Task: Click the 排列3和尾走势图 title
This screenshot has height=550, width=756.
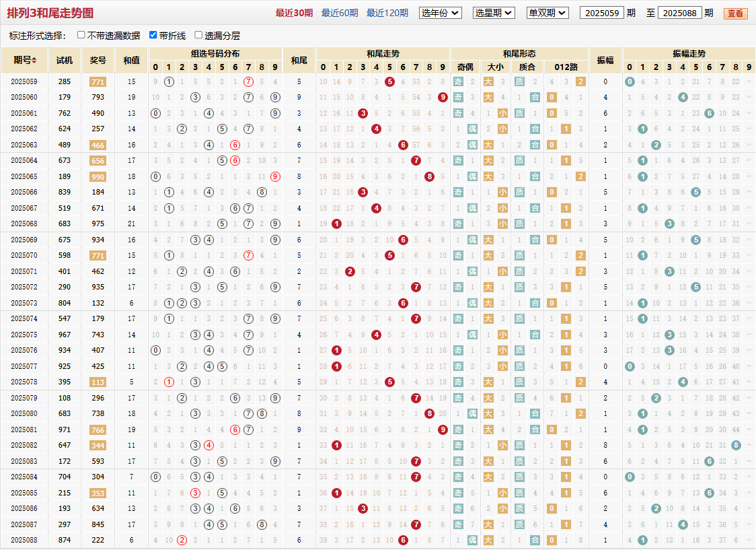Action: click(x=50, y=13)
